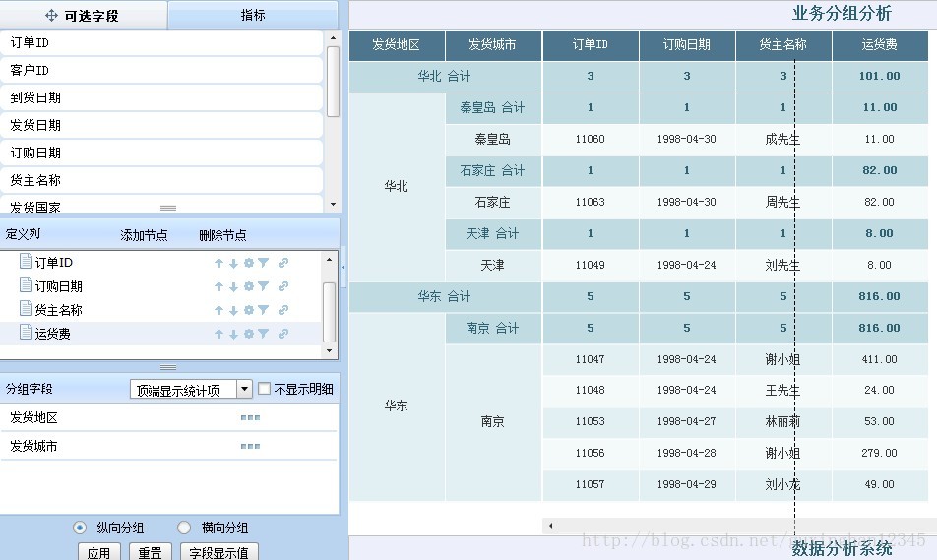Select 订购日期 in available fields list

coord(161,153)
